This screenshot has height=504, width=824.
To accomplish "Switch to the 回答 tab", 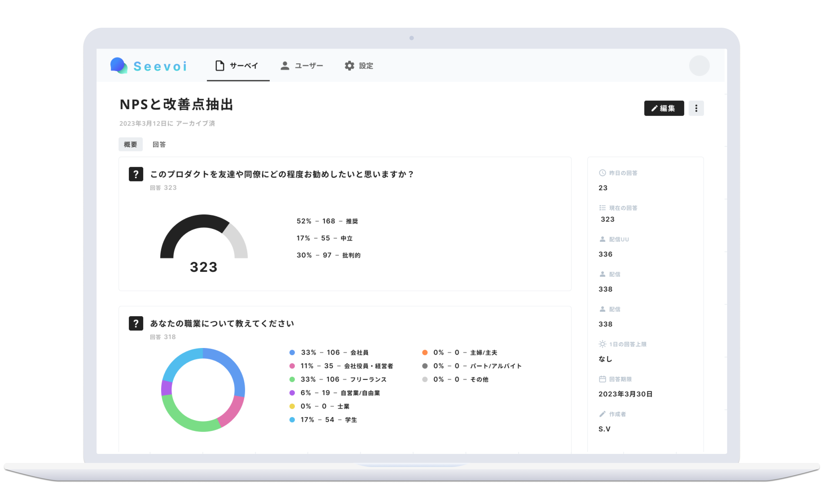I will click(x=159, y=144).
